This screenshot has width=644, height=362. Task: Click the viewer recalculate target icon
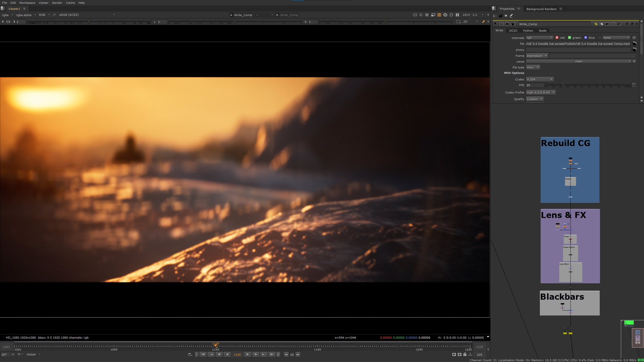pos(451,15)
